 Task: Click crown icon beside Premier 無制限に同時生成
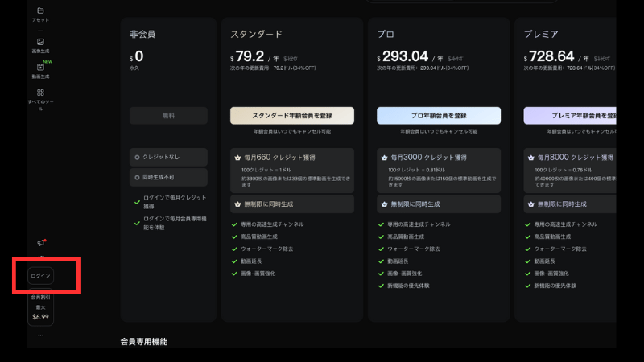tap(530, 204)
